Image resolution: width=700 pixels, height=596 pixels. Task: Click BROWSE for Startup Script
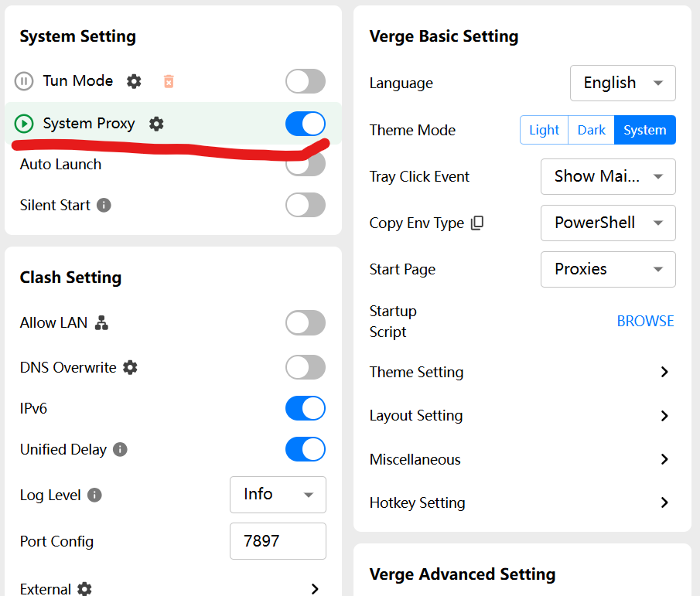coord(645,321)
